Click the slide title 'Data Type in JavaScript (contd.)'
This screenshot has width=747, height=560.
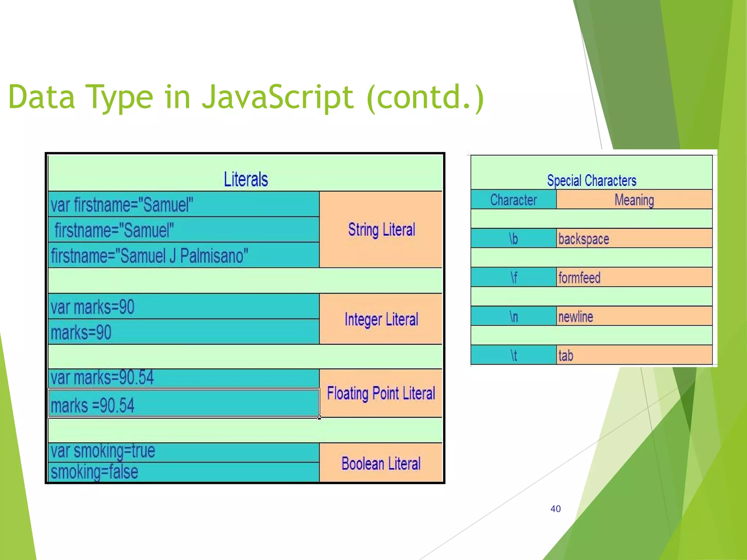pyautogui.click(x=246, y=97)
